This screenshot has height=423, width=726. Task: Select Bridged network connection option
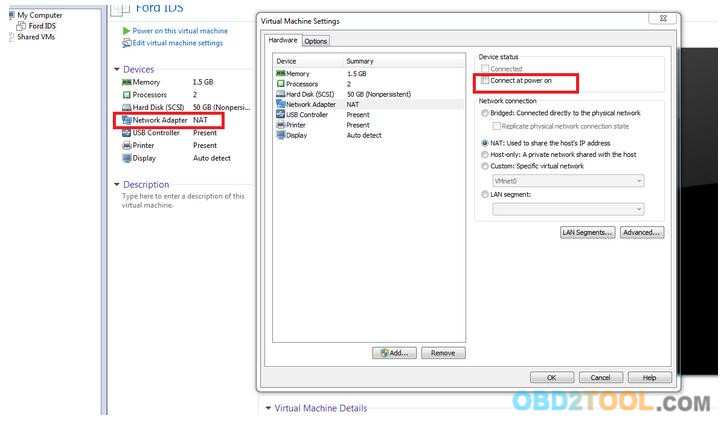[x=485, y=113]
